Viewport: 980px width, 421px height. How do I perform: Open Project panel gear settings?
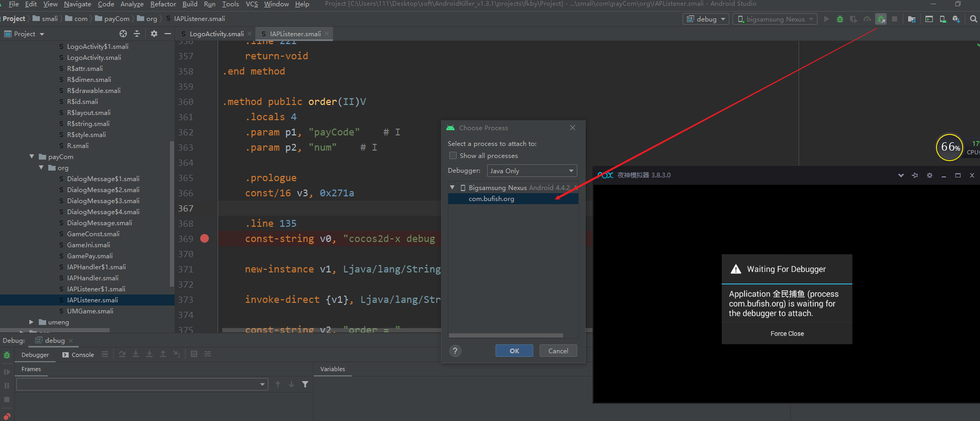point(154,34)
